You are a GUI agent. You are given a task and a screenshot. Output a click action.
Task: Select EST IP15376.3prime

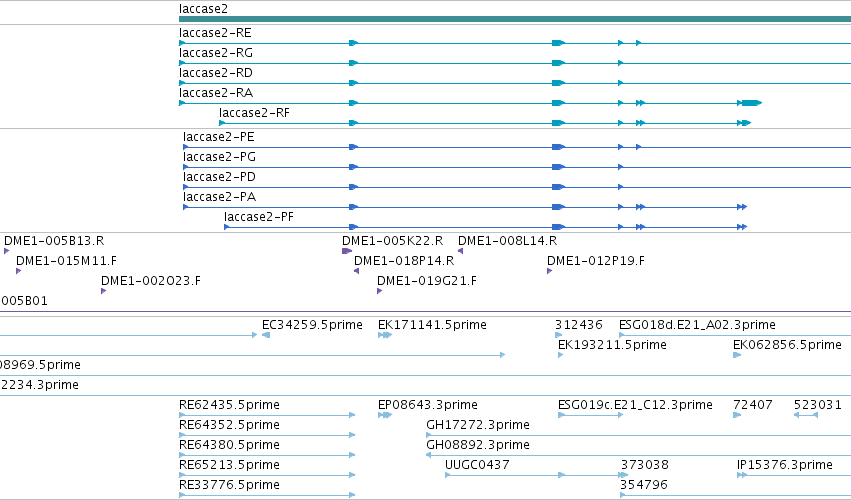(x=785, y=465)
